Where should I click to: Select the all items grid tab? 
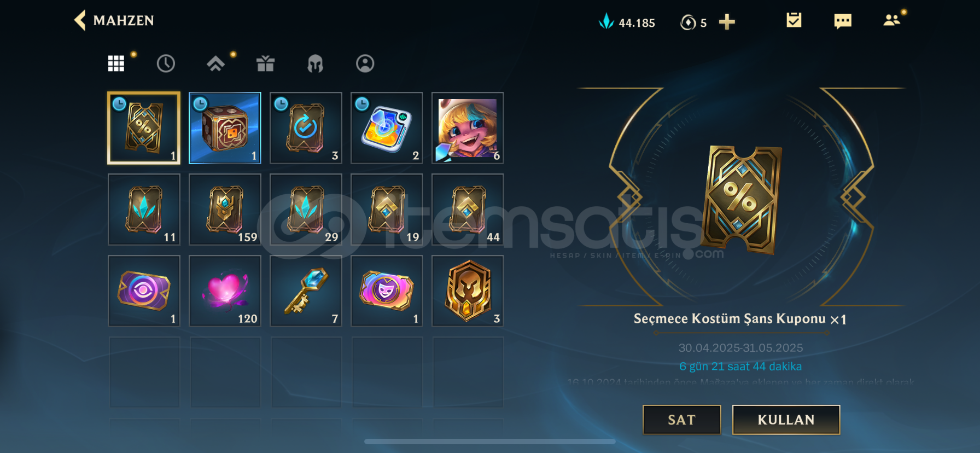tap(116, 63)
